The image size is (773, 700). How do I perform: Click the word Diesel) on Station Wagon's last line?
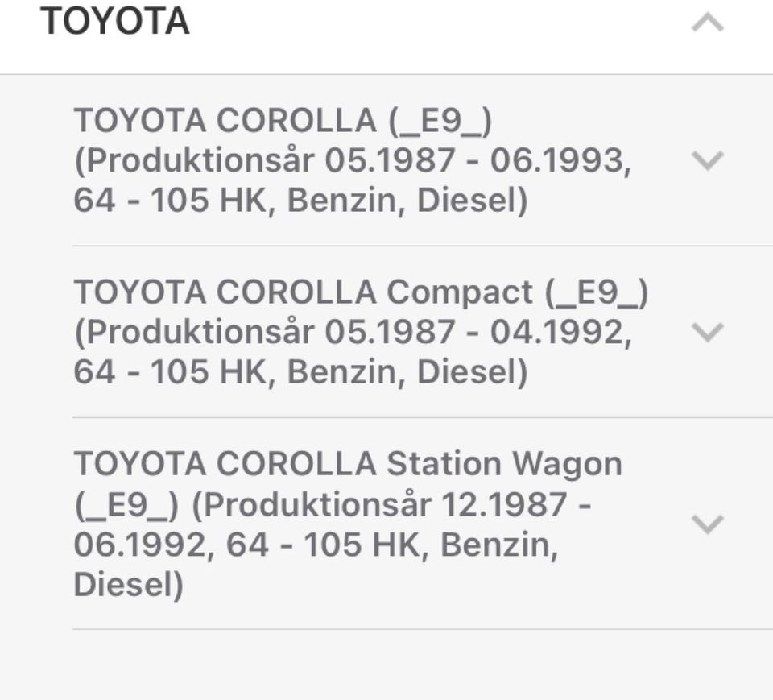pos(128,585)
